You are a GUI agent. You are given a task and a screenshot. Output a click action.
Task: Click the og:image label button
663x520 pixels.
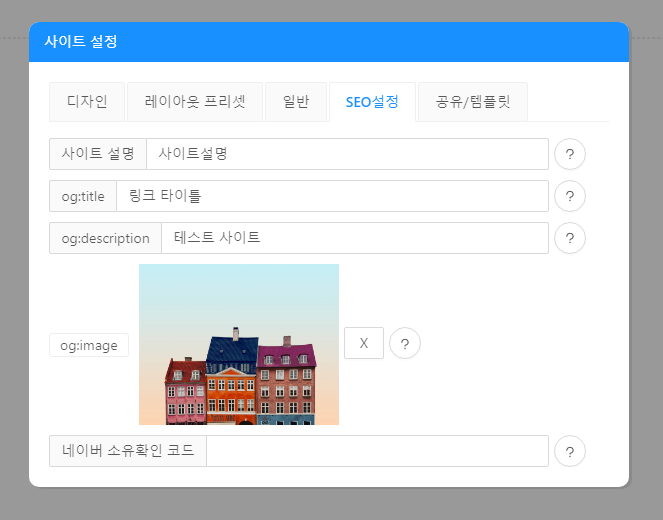click(89, 345)
